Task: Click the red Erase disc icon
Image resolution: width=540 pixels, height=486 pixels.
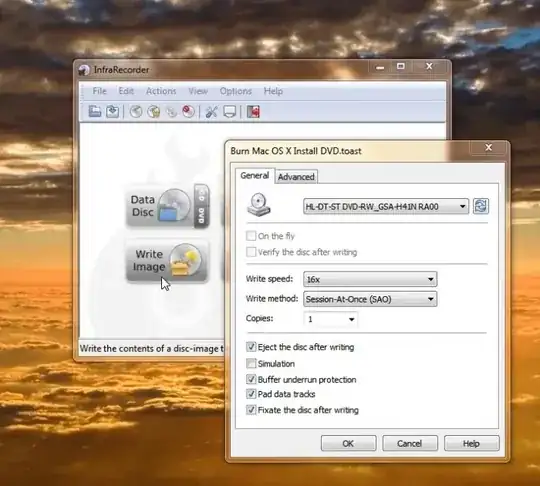Action: 188,112
